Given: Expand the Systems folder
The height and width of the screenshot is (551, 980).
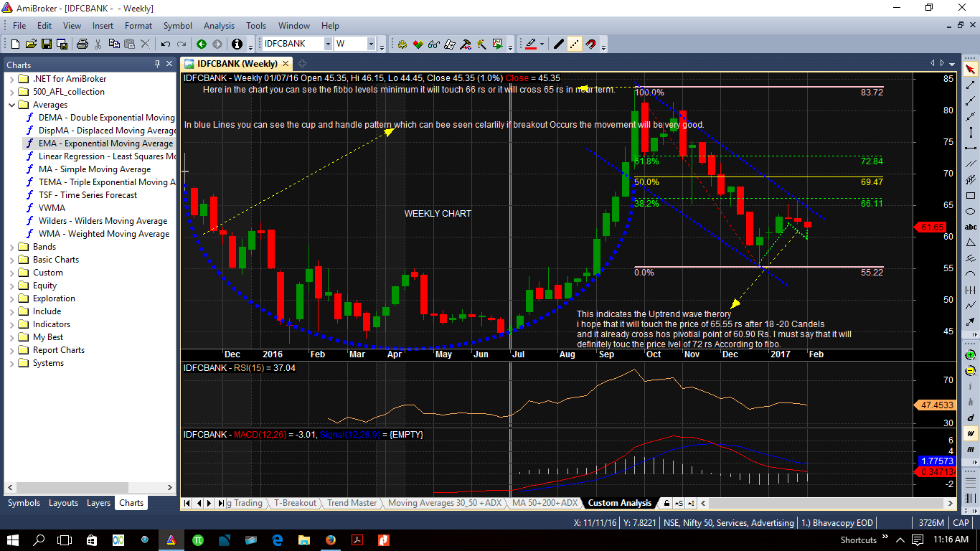Looking at the screenshot, I should 11,363.
